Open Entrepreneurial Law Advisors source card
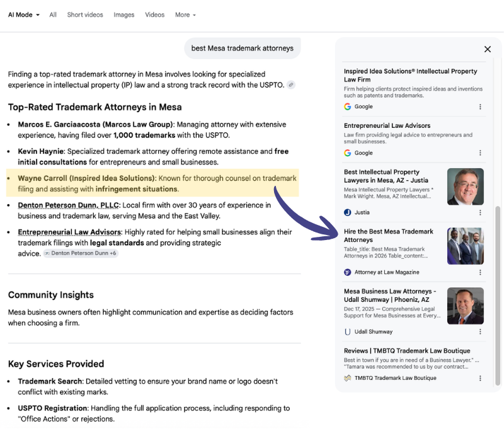The image size is (504, 441). tap(387, 125)
